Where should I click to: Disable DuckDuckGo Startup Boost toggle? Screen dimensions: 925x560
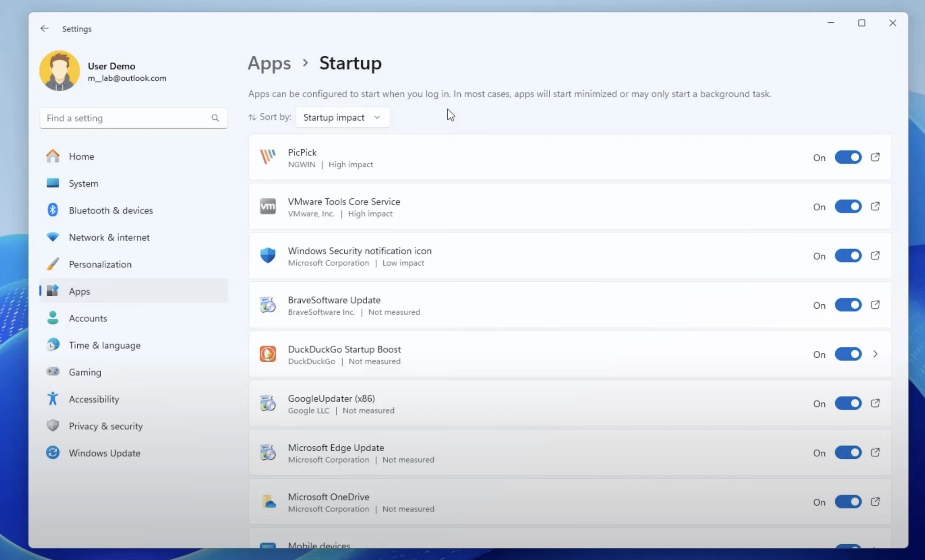tap(848, 354)
